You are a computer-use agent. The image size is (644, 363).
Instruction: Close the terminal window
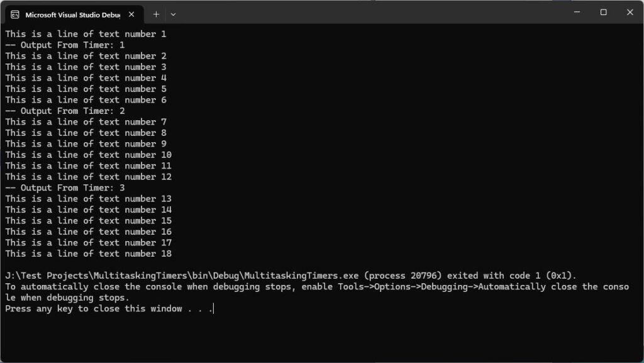(630, 12)
